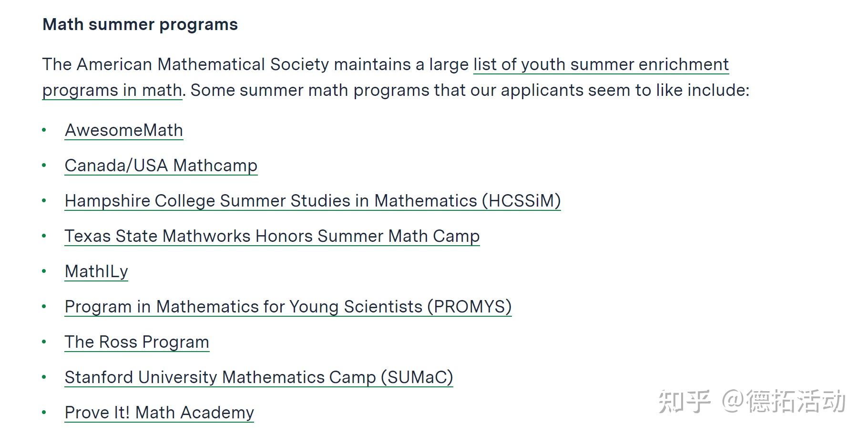Screen dimensions: 868x436
Task: Click Texas State Mathworks Honors Summer Math Camp
Action: [x=272, y=236]
